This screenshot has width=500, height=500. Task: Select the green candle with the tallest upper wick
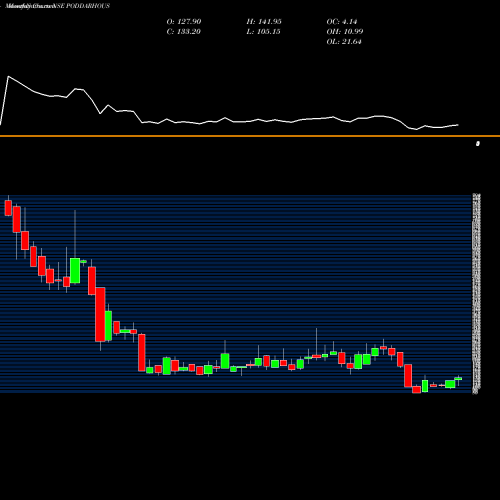pos(75,270)
